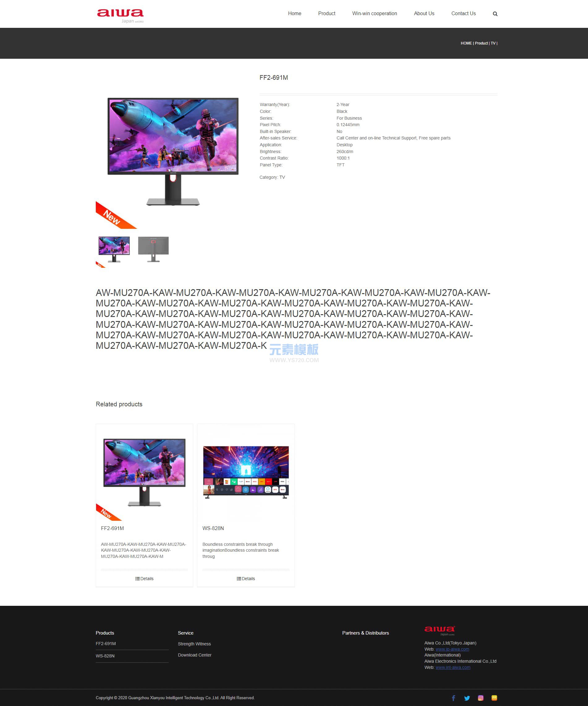
Task: Click the Products footer heading
Action: coord(105,633)
